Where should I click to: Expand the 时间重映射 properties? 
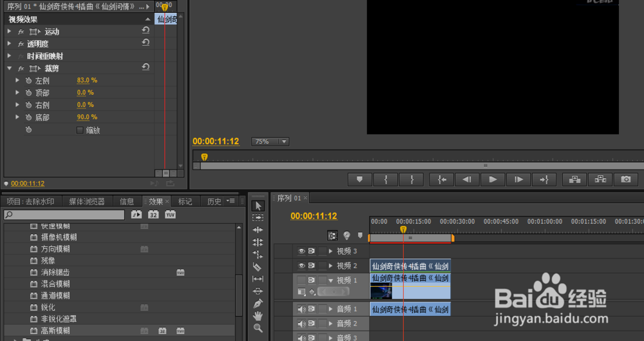(x=10, y=55)
